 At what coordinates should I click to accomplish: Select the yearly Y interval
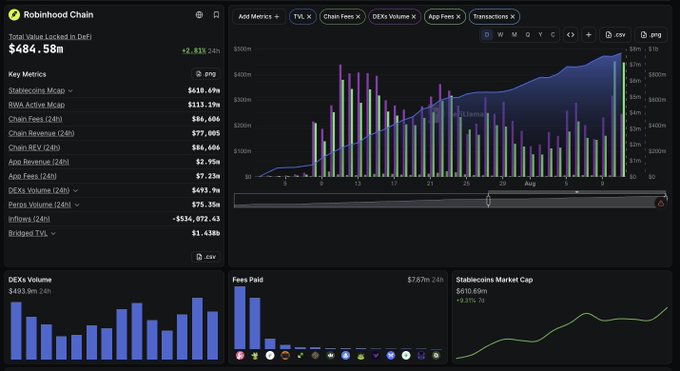click(540, 35)
